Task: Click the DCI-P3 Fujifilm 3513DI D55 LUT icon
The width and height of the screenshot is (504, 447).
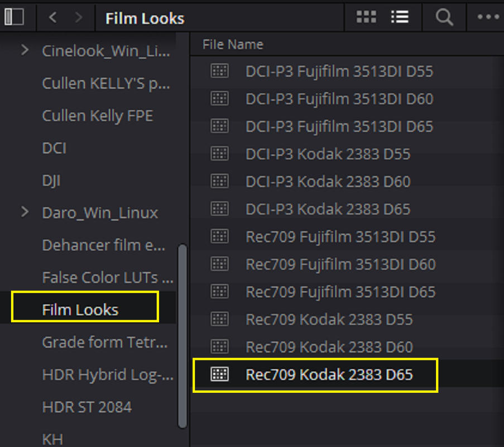Action: click(x=220, y=71)
